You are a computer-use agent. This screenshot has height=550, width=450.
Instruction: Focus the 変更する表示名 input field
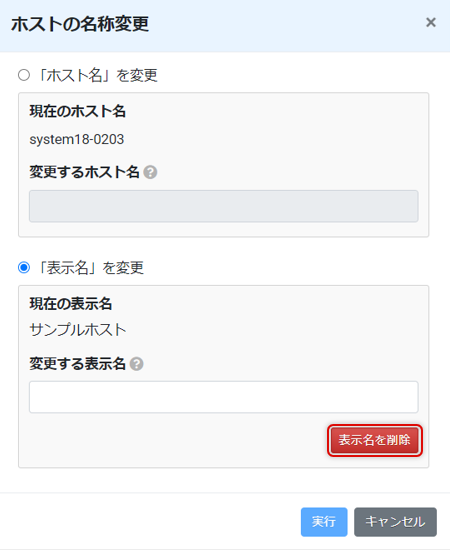pyautogui.click(x=223, y=397)
